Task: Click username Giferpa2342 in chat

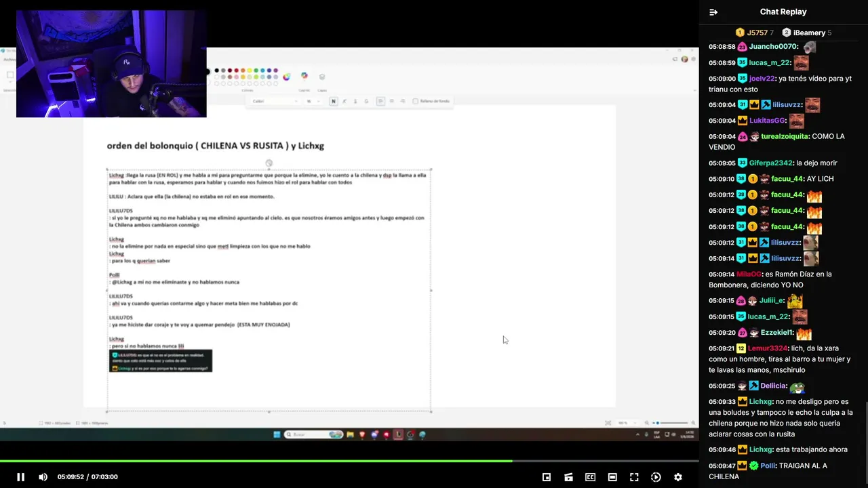Action: point(771,163)
